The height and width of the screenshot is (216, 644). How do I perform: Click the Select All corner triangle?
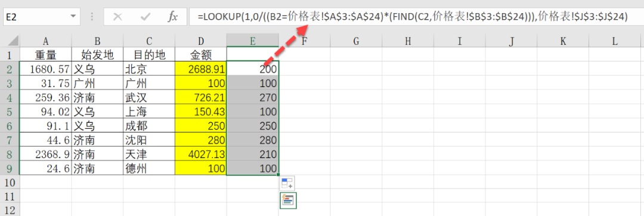(x=14, y=41)
